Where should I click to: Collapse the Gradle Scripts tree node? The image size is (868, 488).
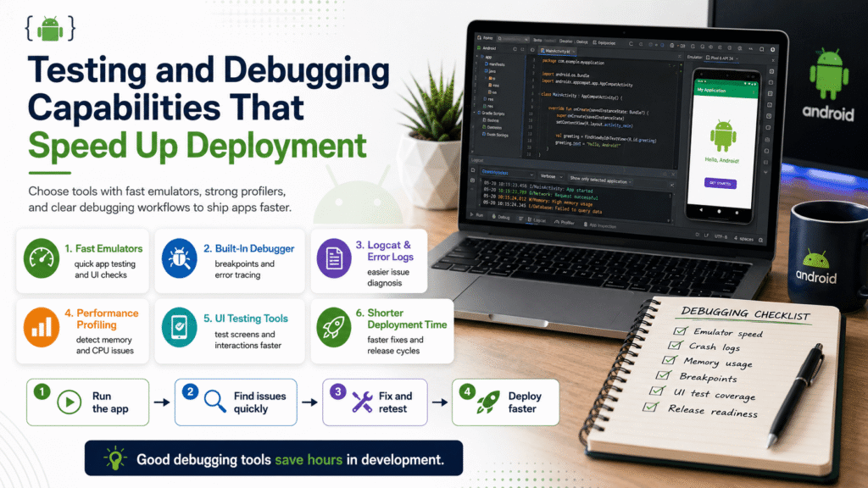(475, 113)
